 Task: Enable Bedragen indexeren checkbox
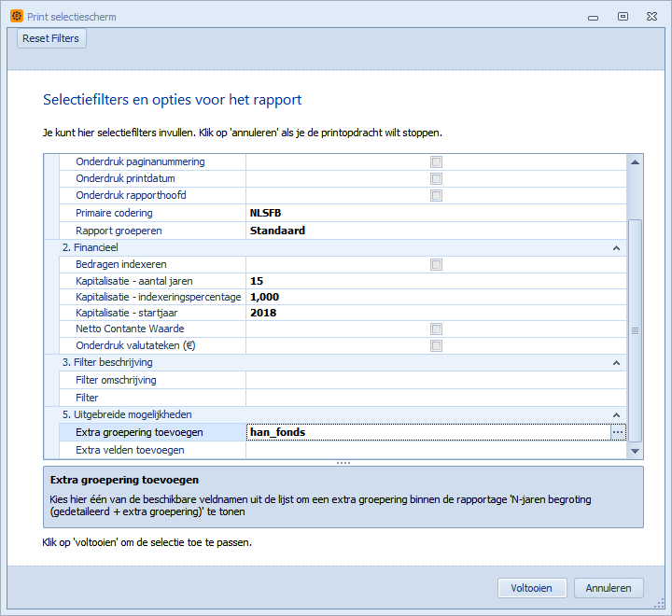(436, 264)
